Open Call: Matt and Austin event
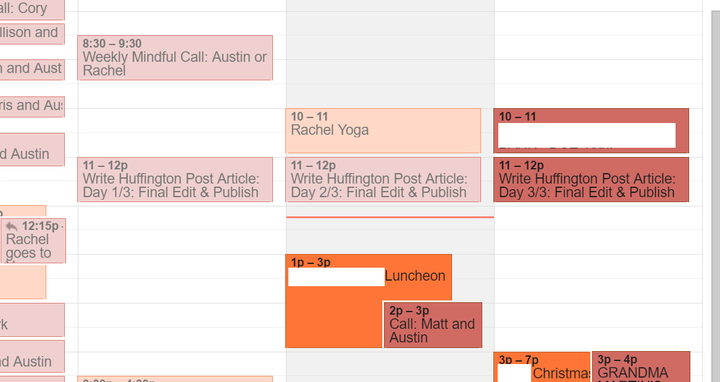Image resolution: width=720 pixels, height=382 pixels. pyautogui.click(x=433, y=325)
